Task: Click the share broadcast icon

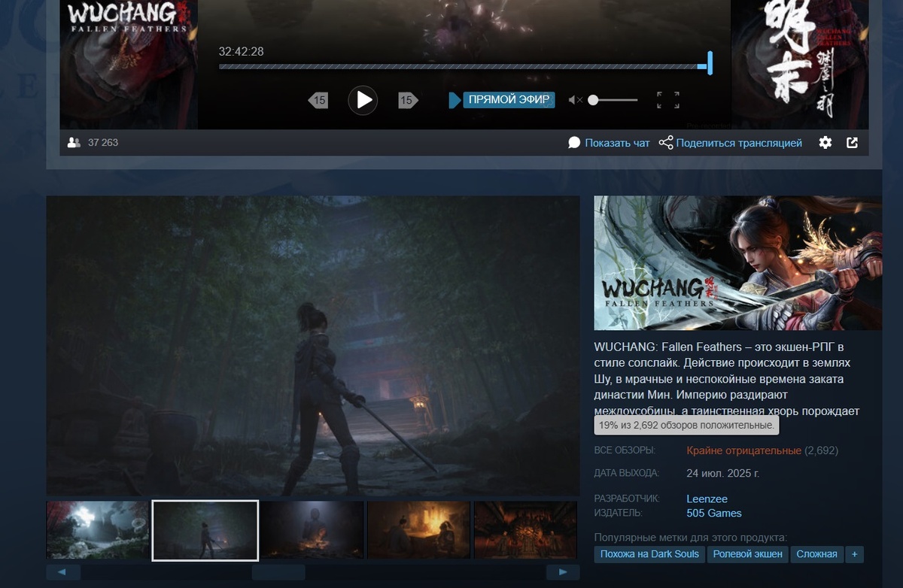Action: pyautogui.click(x=665, y=142)
